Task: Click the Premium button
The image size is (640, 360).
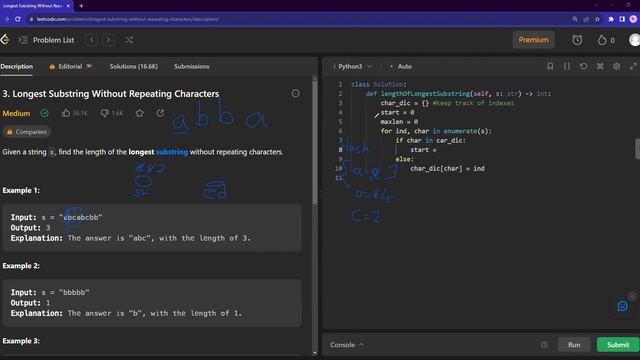Action: click(533, 40)
